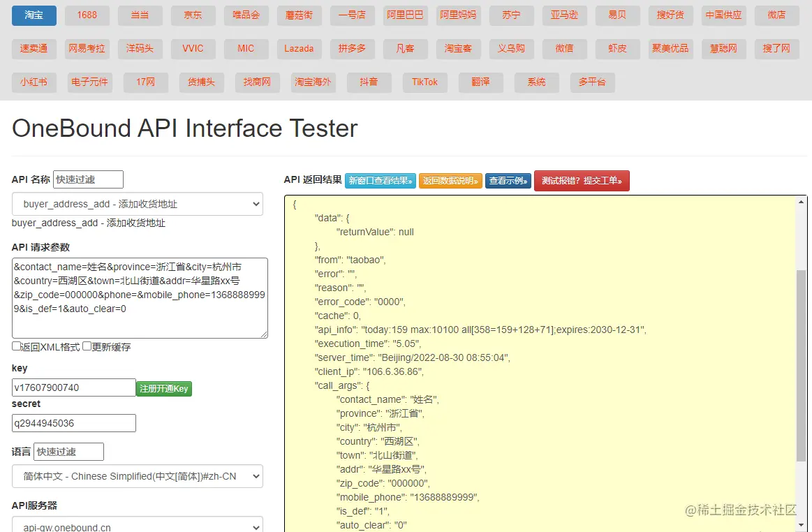Expand the buyer_address_add API name dropdown
Screen dimensions: 812x532
click(x=138, y=204)
